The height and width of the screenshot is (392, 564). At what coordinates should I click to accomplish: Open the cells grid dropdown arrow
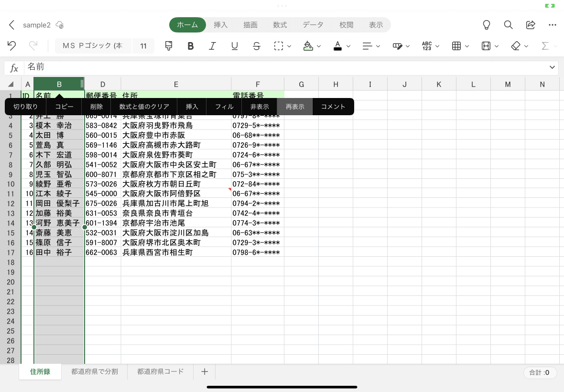[467, 46]
